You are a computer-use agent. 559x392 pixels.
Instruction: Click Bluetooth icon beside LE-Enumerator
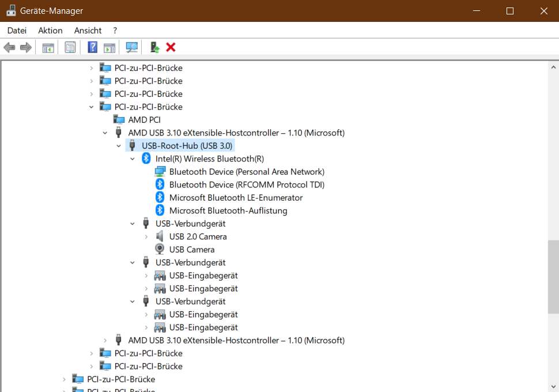click(x=160, y=197)
